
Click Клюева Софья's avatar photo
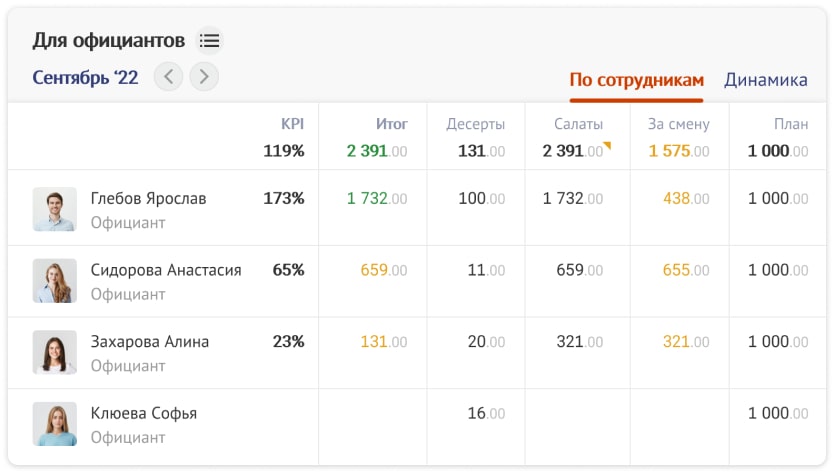click(54, 424)
